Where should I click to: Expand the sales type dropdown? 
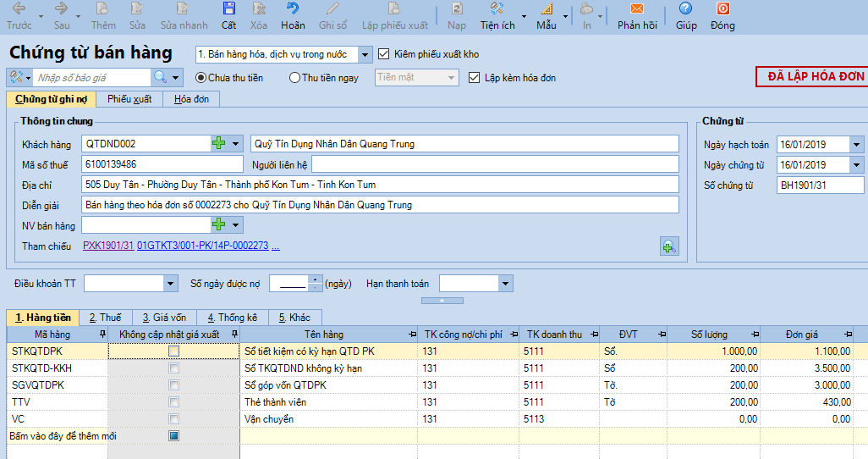pos(365,54)
